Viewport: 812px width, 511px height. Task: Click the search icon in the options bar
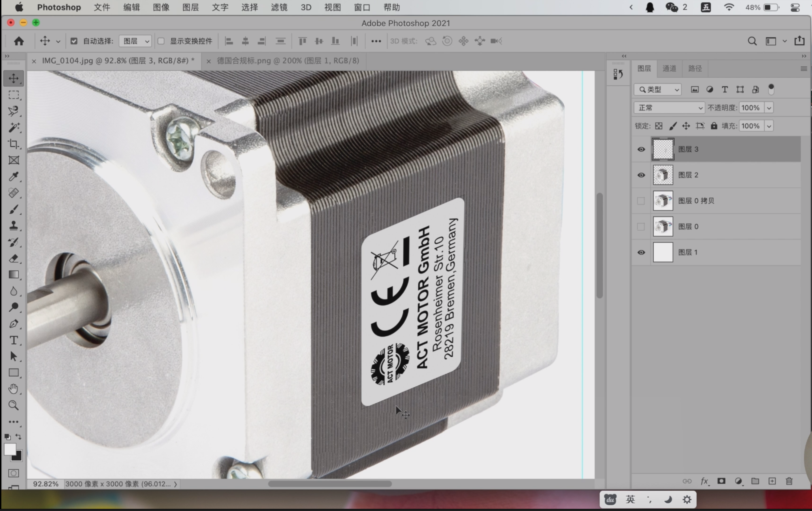tap(752, 41)
